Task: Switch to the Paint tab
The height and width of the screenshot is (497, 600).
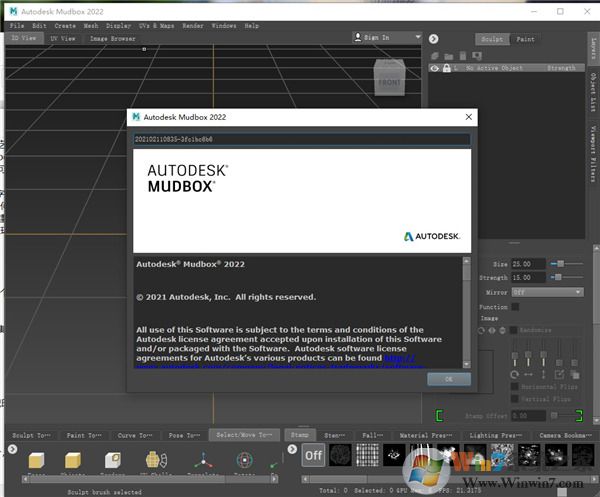Action: click(524, 39)
